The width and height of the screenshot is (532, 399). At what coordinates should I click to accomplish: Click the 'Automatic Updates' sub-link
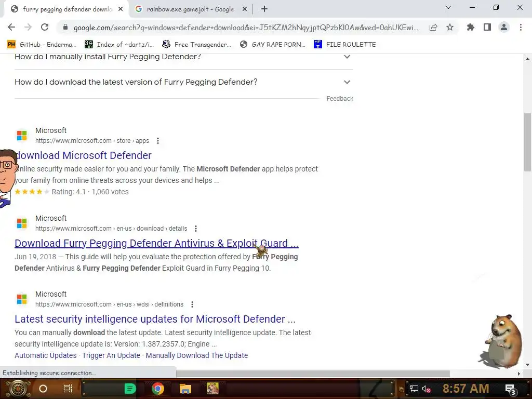(x=46, y=355)
